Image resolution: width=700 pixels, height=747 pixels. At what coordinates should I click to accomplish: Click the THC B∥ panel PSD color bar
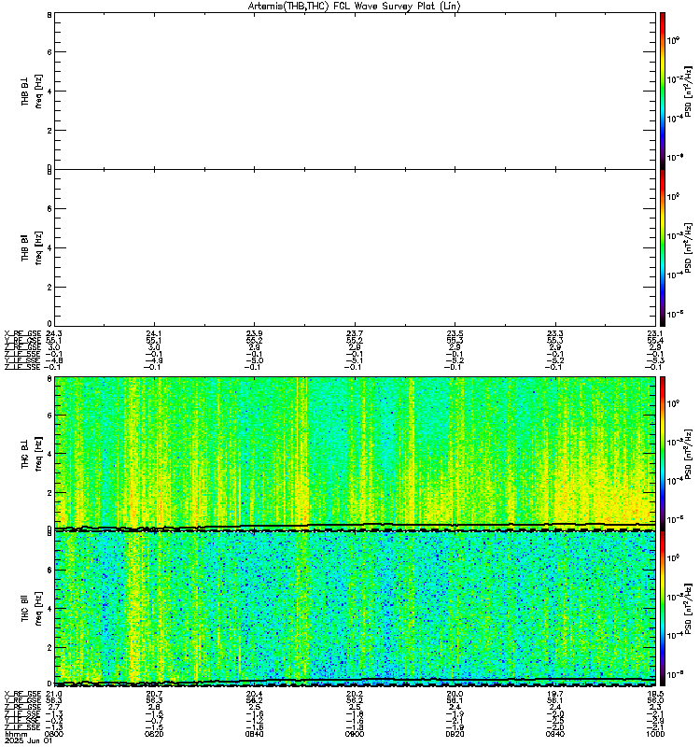click(x=663, y=609)
